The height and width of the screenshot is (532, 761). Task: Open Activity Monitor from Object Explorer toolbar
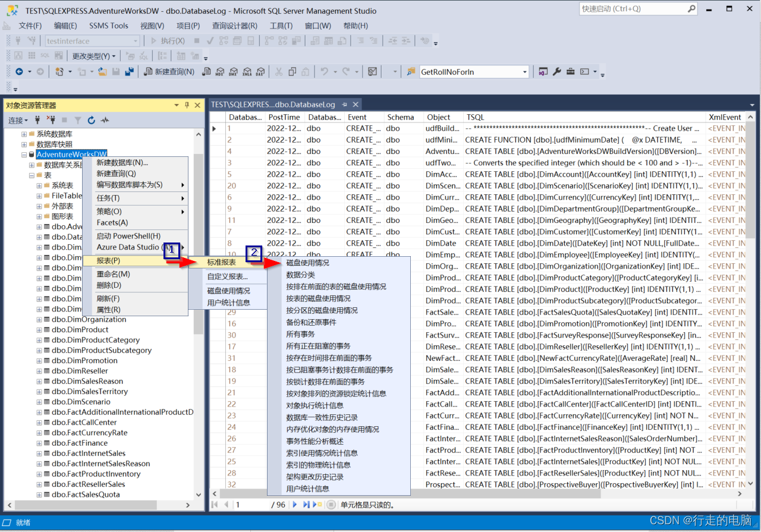[x=105, y=120]
